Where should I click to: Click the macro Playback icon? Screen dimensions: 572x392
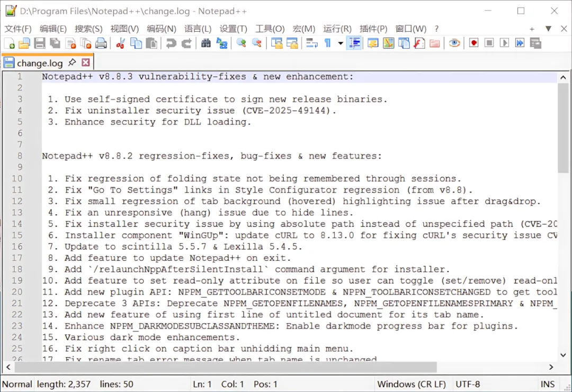[505, 43]
